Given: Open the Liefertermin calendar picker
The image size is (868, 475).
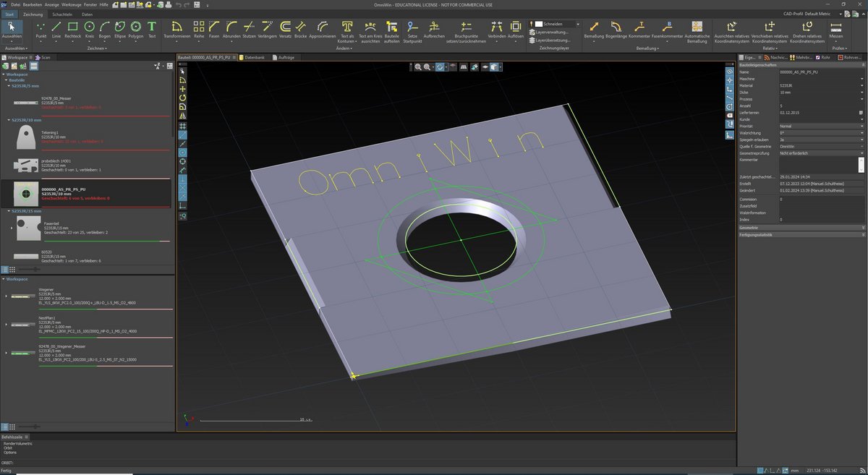Looking at the screenshot, I should (861, 113).
